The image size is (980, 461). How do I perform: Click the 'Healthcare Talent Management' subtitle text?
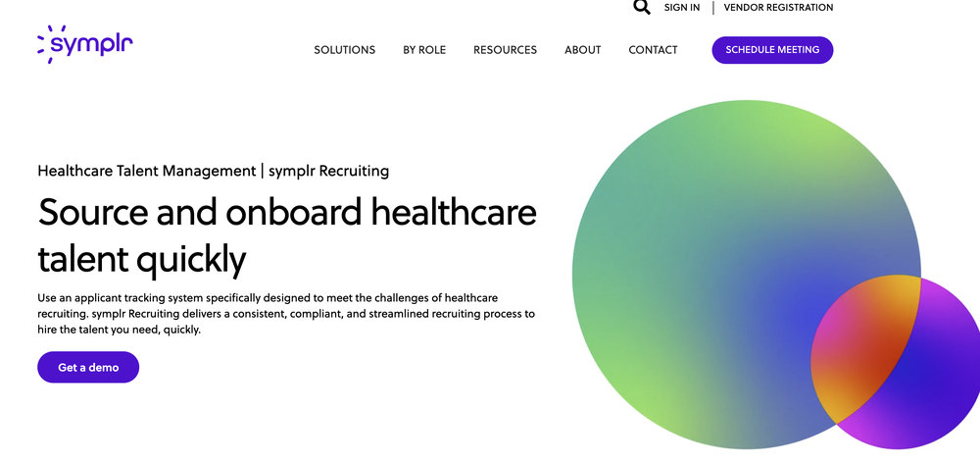[x=146, y=171]
